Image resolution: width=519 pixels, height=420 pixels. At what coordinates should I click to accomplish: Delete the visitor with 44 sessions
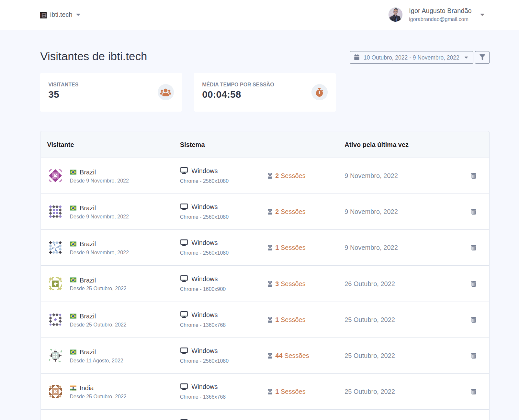point(473,356)
